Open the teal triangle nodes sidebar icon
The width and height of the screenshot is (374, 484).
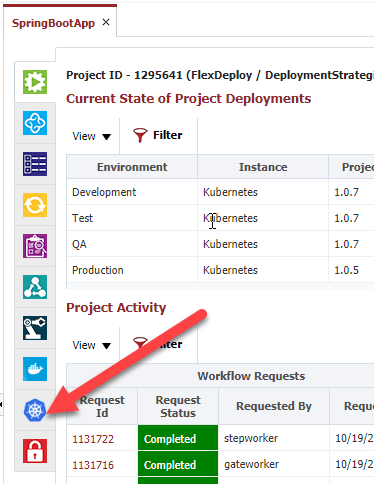coord(35,287)
